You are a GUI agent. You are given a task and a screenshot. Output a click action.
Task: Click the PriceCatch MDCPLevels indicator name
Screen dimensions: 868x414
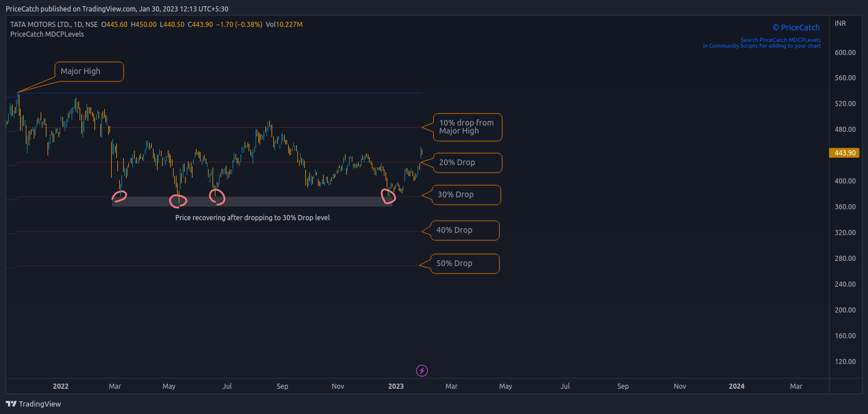click(x=47, y=34)
